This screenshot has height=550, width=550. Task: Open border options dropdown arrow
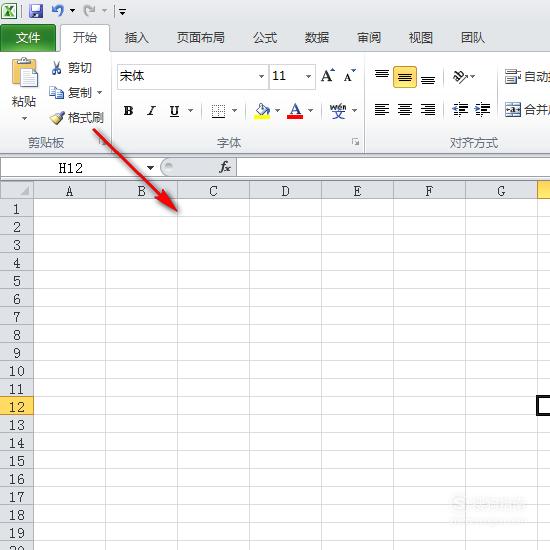coord(235,111)
